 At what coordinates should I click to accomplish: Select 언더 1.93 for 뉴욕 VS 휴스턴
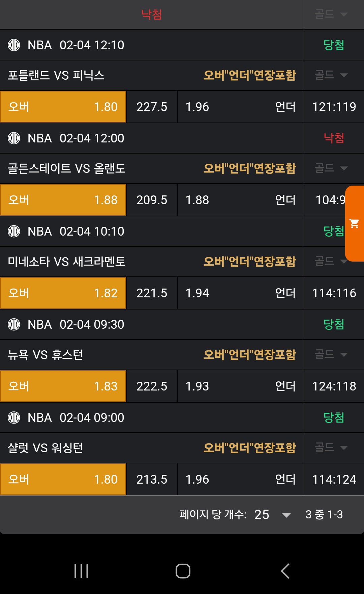pyautogui.click(x=240, y=386)
